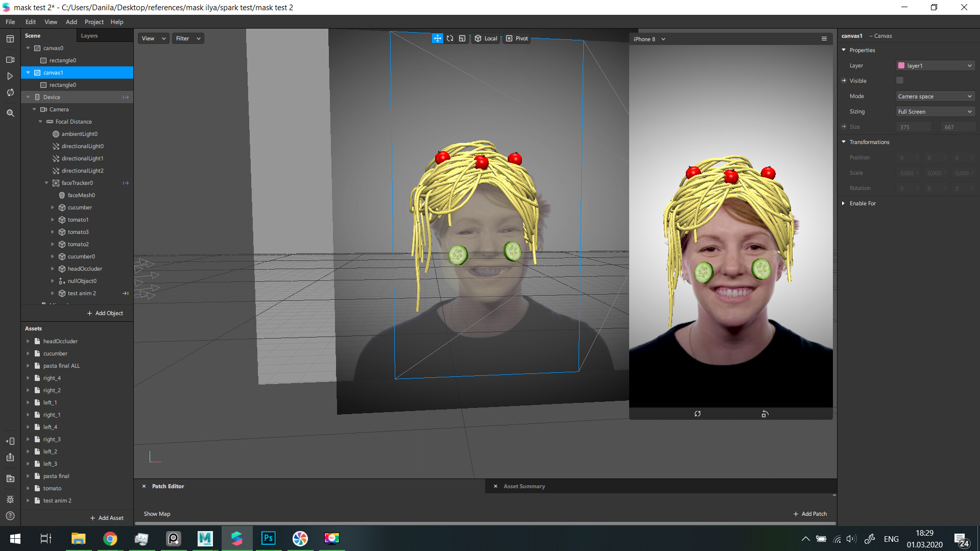Image resolution: width=980 pixels, height=551 pixels.
Task: Close the Asset Summary panel
Action: click(495, 486)
